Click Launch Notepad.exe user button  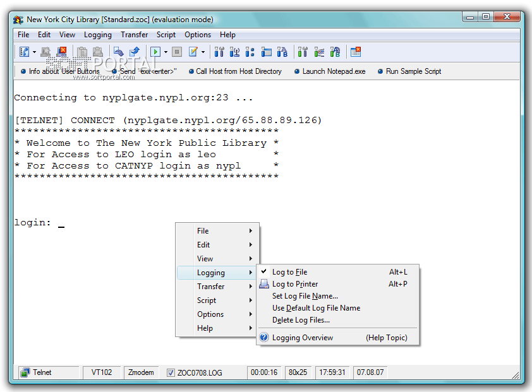tap(330, 71)
